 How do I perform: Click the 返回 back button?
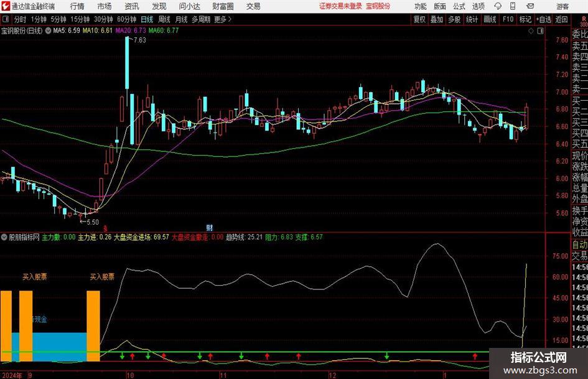pyautogui.click(x=561, y=19)
